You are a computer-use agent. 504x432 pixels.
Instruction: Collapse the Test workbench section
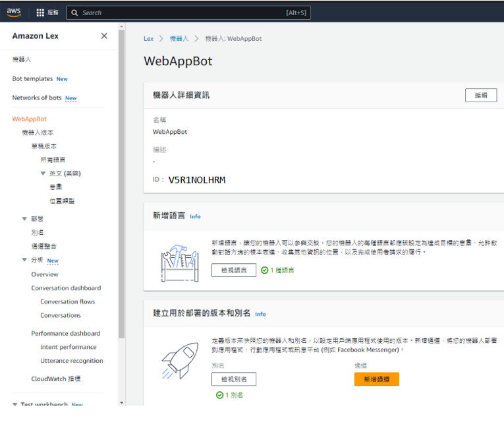[14, 404]
